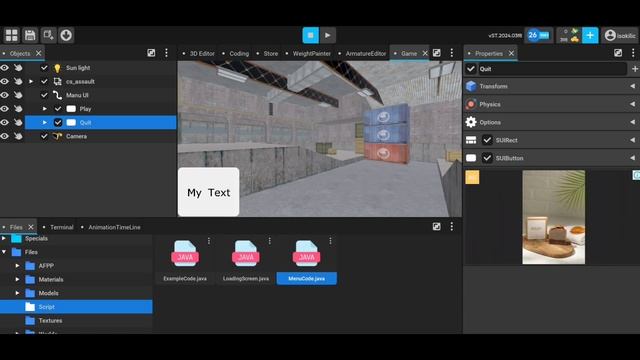The image size is (640, 360).
Task: Click the blue plus button at top right
Action: pos(590,36)
